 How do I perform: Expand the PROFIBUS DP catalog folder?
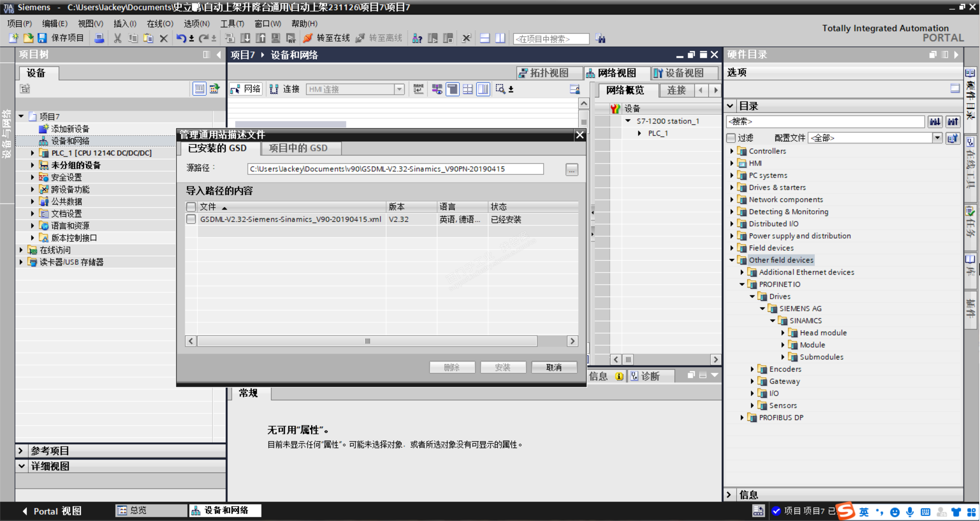coord(742,417)
